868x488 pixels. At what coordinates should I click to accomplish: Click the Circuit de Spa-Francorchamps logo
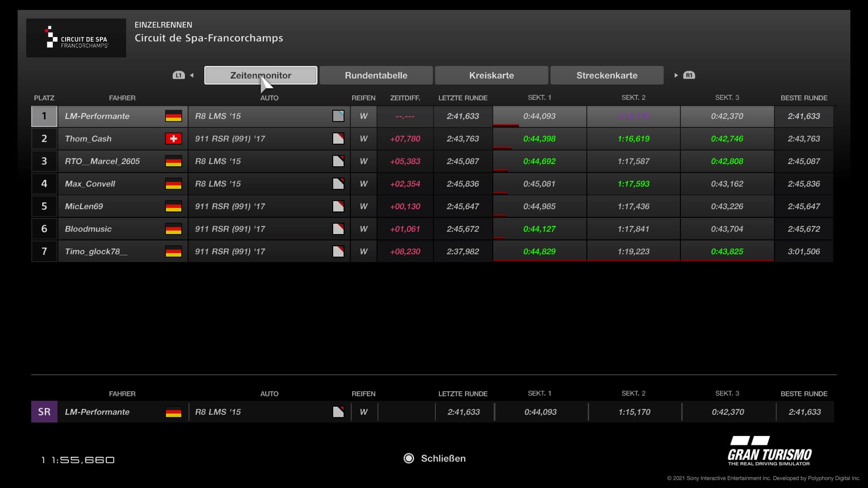(76, 38)
